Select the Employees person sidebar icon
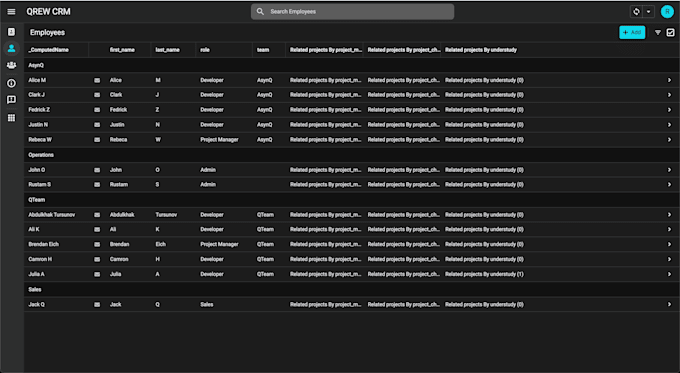This screenshot has height=373, width=680. [11, 48]
